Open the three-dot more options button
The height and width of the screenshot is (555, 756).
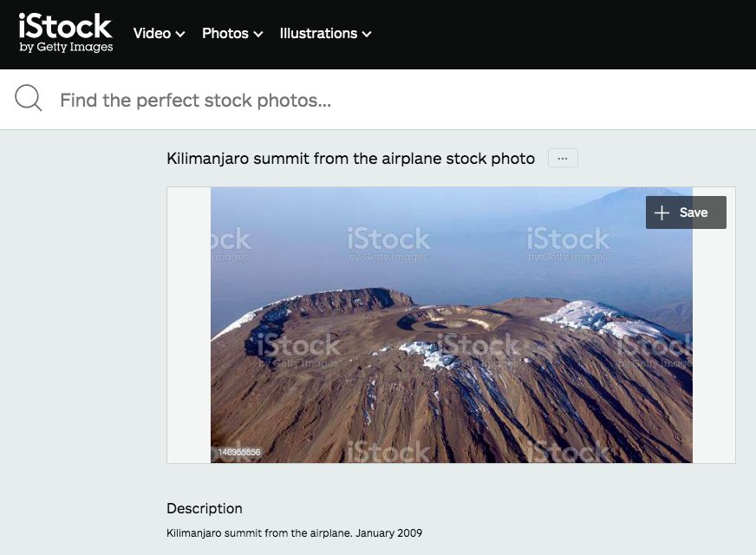pos(563,158)
